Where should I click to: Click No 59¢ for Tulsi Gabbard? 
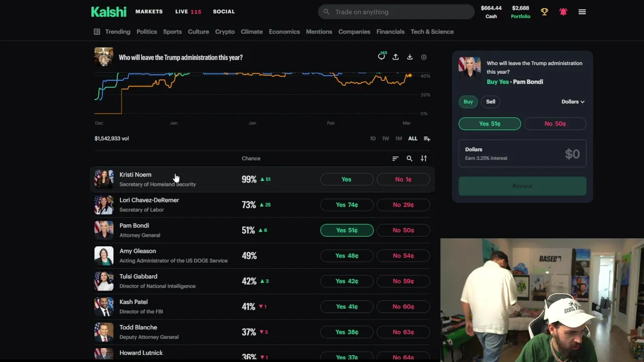tap(403, 281)
